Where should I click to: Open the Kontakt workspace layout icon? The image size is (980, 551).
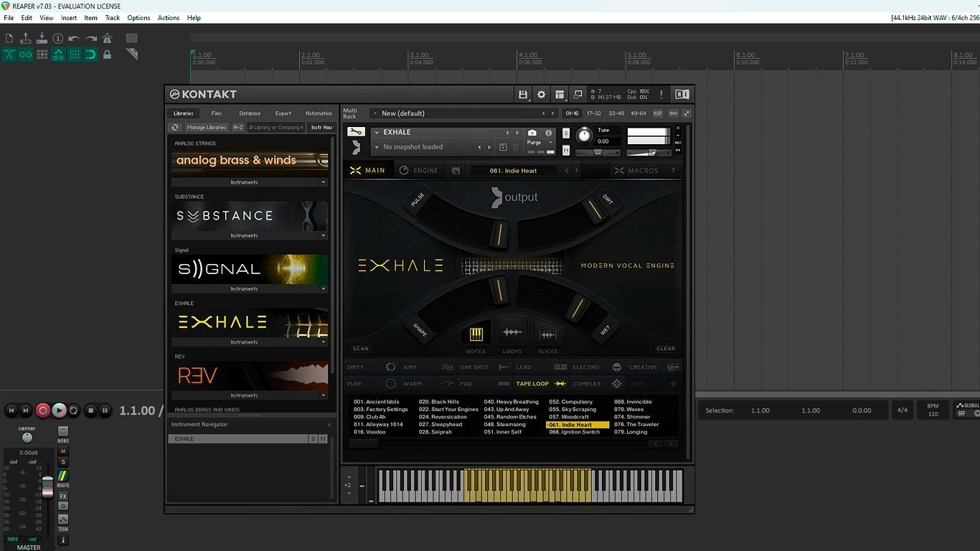560,94
